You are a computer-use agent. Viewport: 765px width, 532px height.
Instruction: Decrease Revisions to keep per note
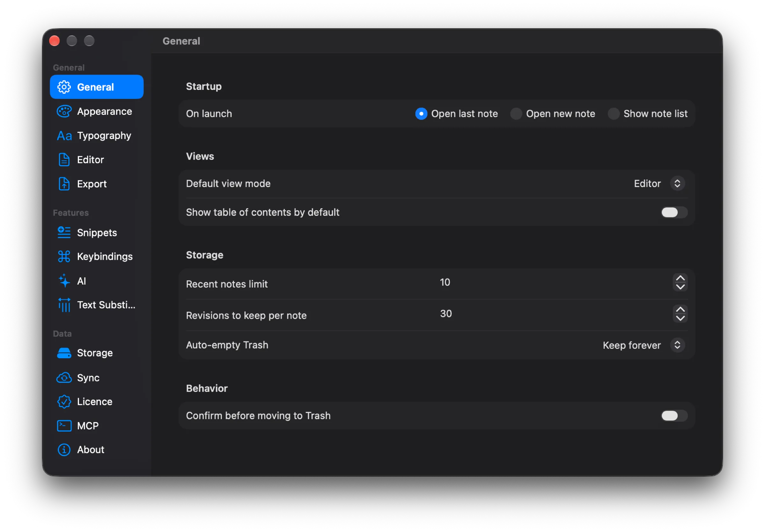[x=680, y=318]
